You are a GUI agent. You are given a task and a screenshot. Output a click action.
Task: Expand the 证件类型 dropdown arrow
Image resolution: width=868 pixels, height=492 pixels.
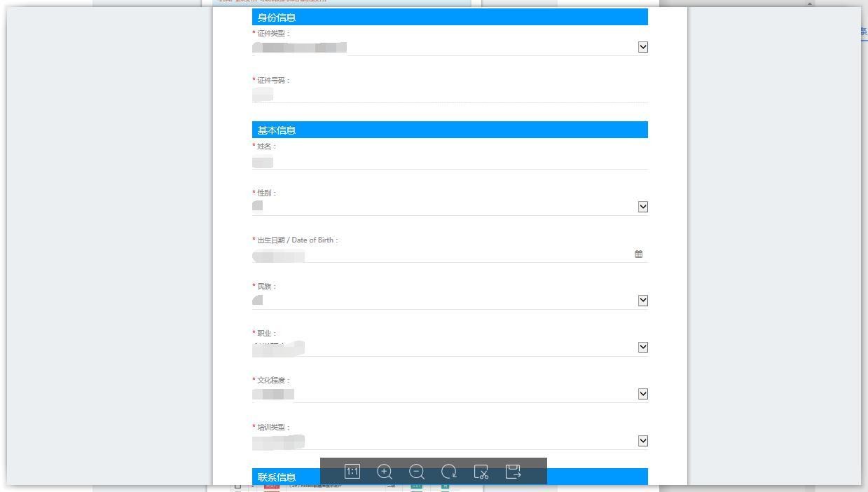click(x=643, y=47)
